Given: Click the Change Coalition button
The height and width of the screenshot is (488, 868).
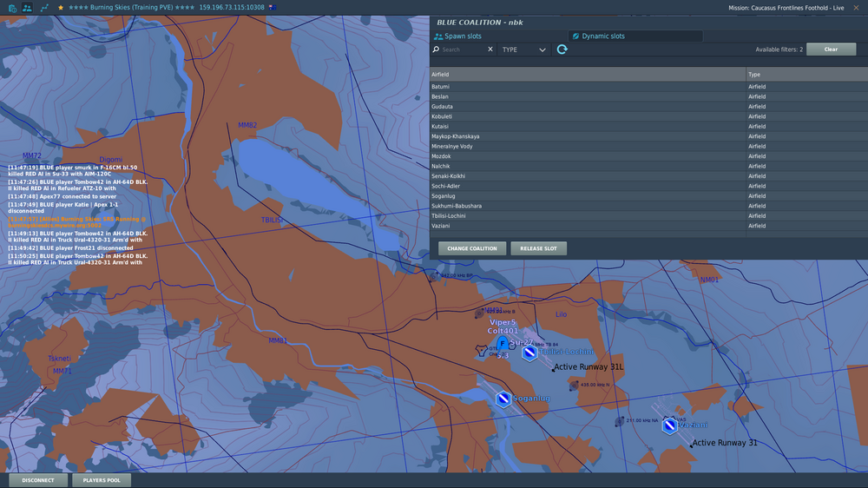Looking at the screenshot, I should [472, 248].
